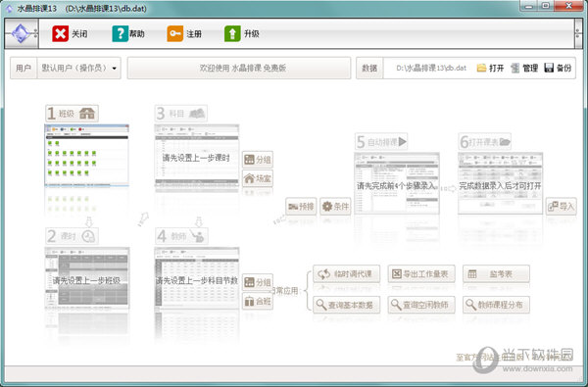588x387 pixels.
Task: Open step 2 课时 period setup
Action: (72, 236)
